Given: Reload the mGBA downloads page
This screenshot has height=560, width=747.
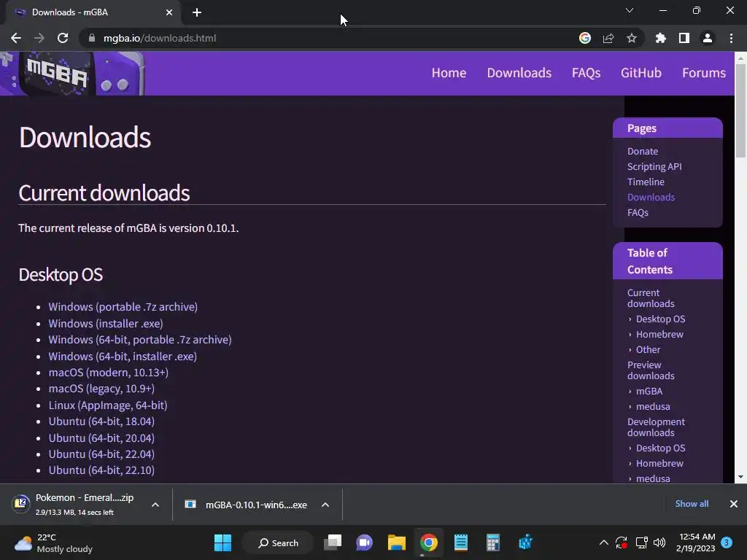Looking at the screenshot, I should tap(63, 38).
